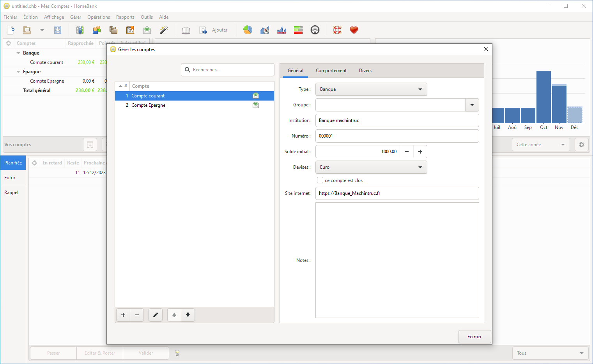The width and height of the screenshot is (593, 364).
Task: Switch to the Comportement tab
Action: (x=331, y=71)
